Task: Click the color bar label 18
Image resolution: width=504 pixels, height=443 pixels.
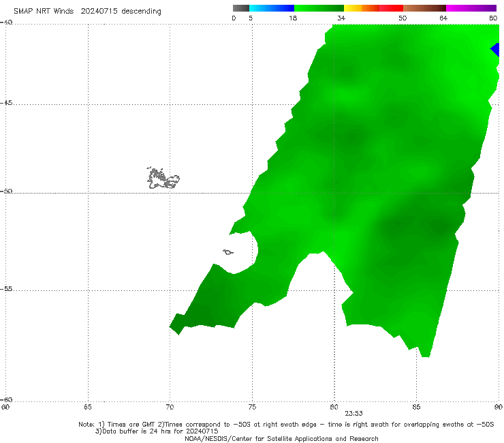Action: click(x=293, y=18)
